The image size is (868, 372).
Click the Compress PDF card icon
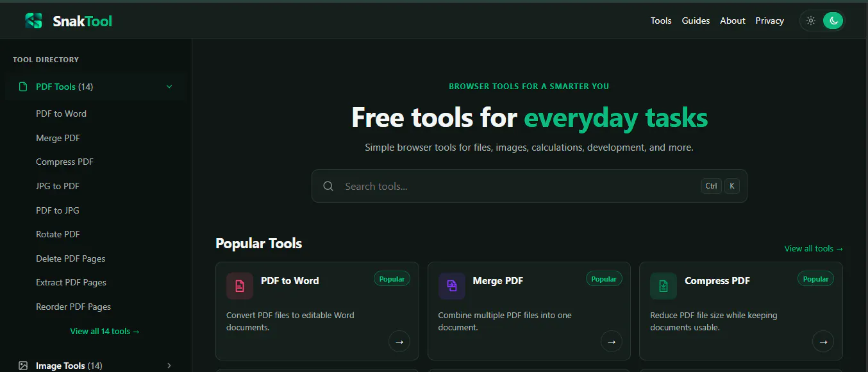coord(664,286)
